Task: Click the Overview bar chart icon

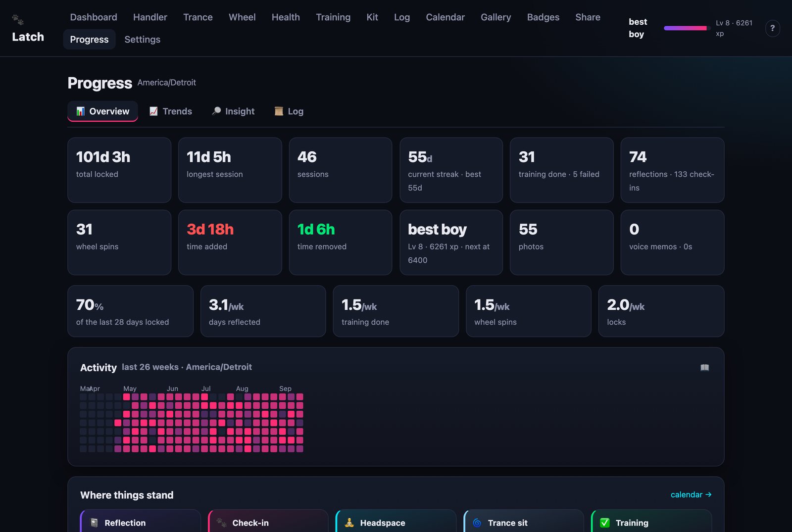Action: [x=80, y=111]
